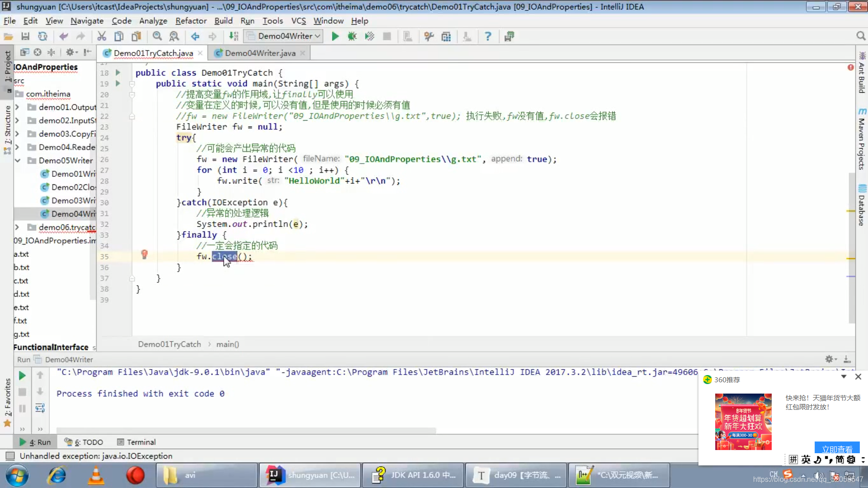Click the red error lightbulb on line 35
Viewport: 868px width, 488px height.
click(x=144, y=254)
